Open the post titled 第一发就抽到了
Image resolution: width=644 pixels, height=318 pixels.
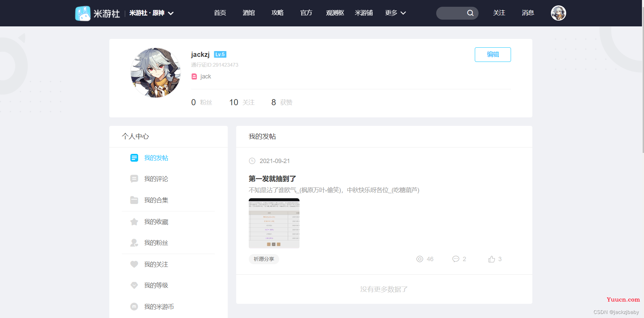tap(272, 179)
